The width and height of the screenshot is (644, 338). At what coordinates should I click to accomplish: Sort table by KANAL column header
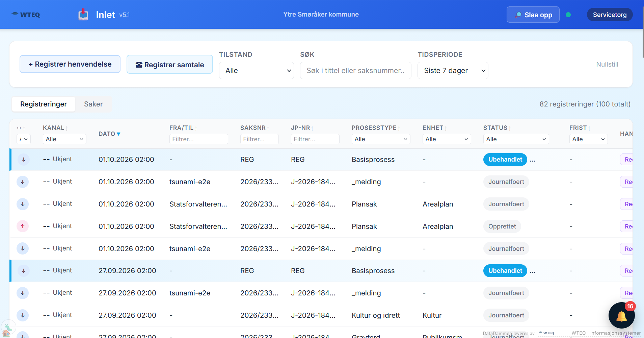(55, 128)
